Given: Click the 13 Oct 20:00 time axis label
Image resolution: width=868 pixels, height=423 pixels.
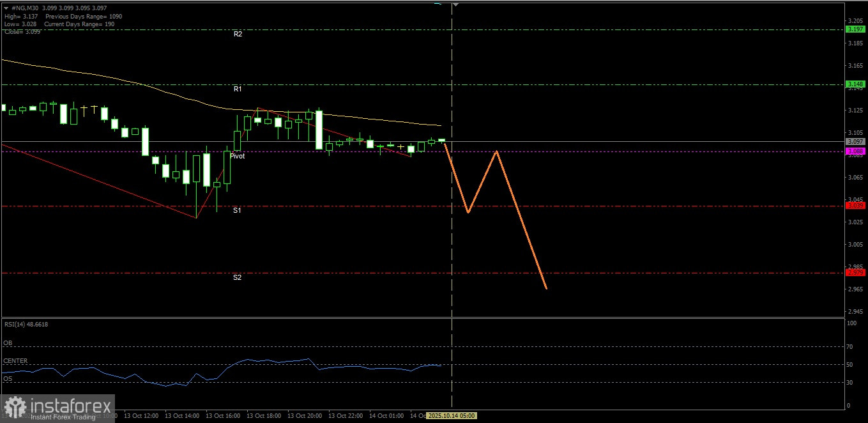Looking at the screenshot, I should (304, 416).
